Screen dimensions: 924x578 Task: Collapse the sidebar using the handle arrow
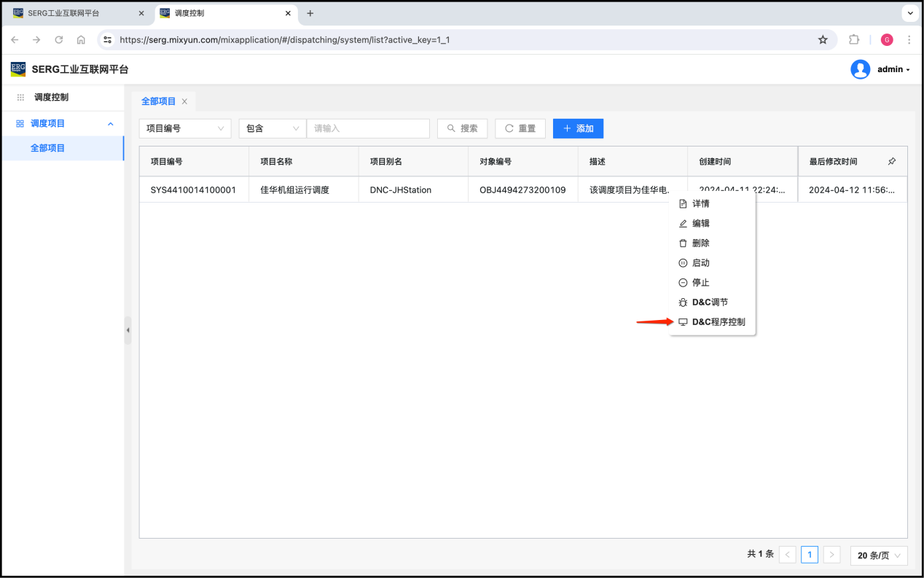click(128, 330)
